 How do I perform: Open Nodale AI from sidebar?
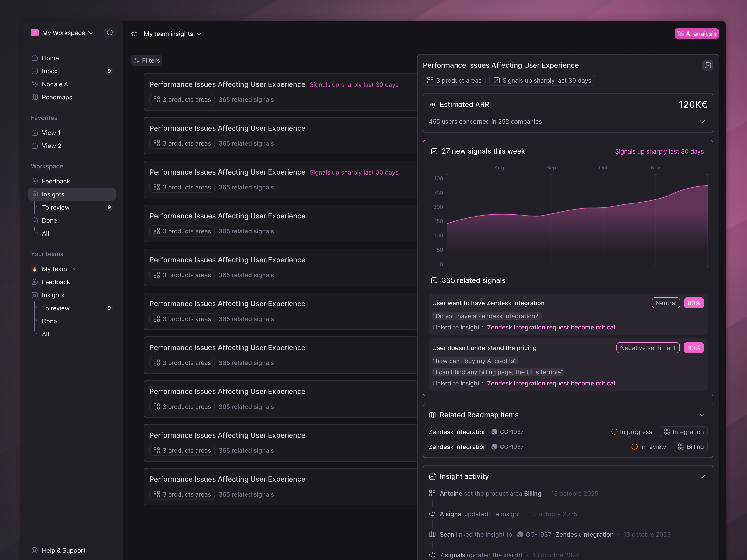coord(56,84)
